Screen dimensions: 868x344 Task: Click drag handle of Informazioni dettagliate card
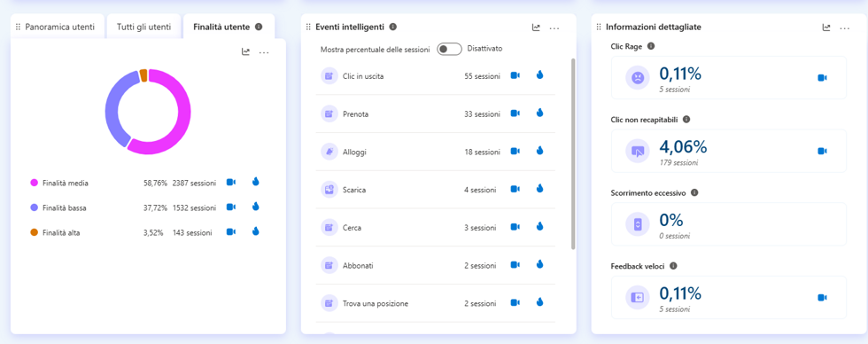pyautogui.click(x=599, y=27)
